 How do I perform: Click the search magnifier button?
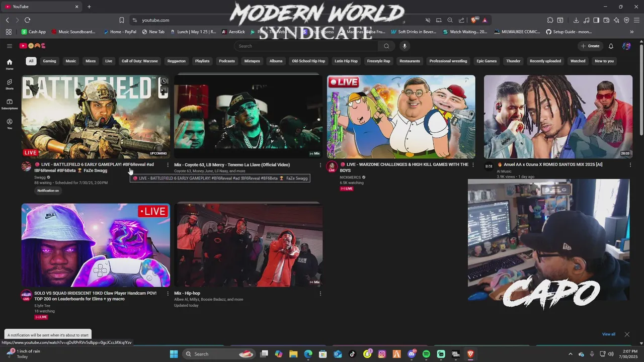pos(386,46)
